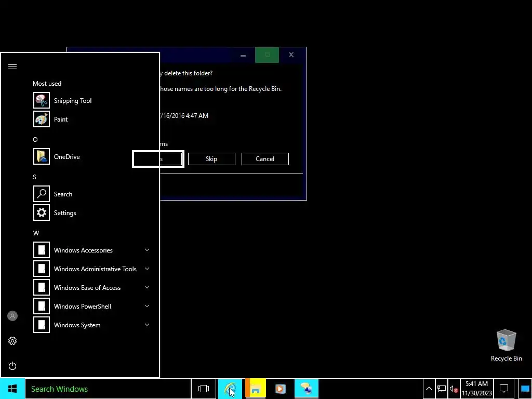The width and height of the screenshot is (532, 399).
Task: Expand Windows Accessories chevron
Action: 147,250
